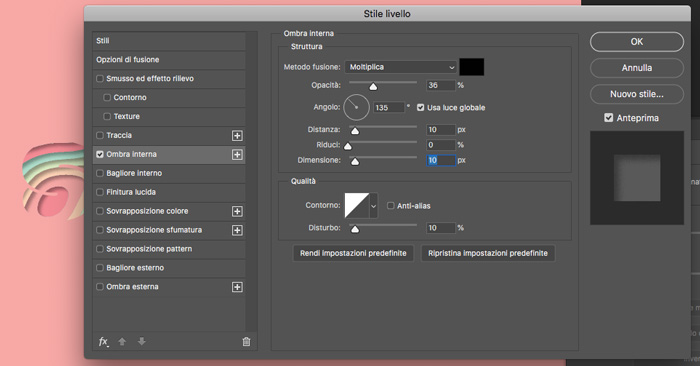700x366 pixels.
Task: Click Rendi impostazioni predefinite button
Action: point(353,253)
